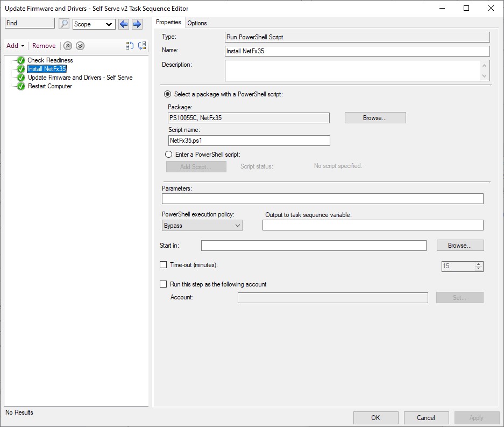Viewport: 504px width, 427px height.
Task: Click the blue previous result arrow
Action: [x=124, y=24]
